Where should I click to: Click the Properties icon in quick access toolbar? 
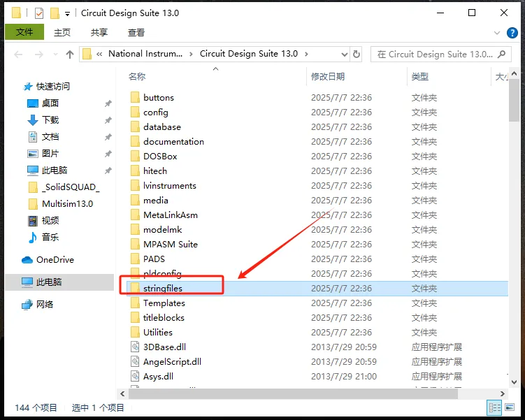tap(39, 13)
